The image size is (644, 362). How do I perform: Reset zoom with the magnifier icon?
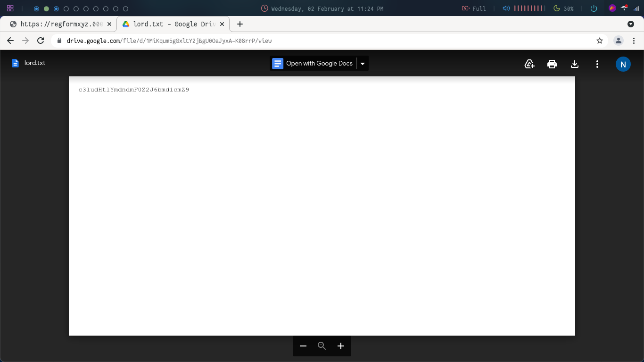(x=322, y=346)
